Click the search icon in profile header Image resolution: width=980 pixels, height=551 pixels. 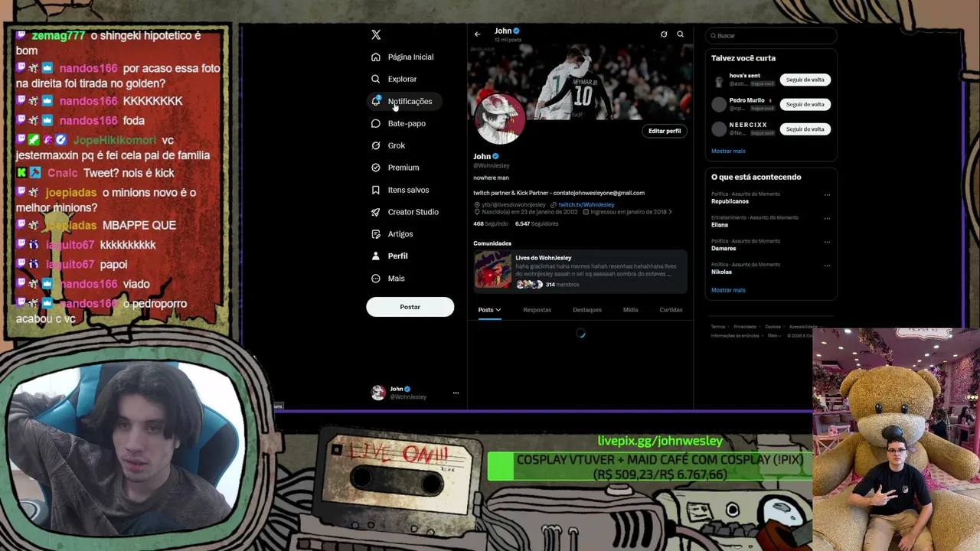click(x=680, y=34)
